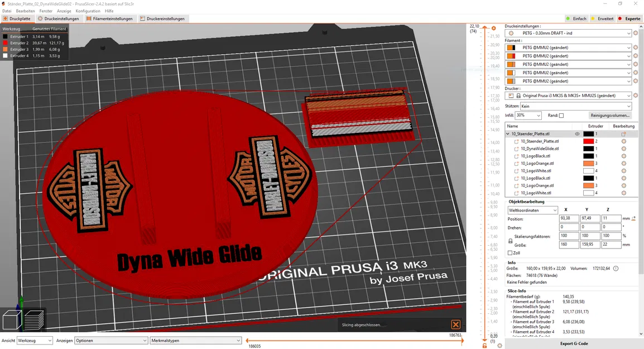The height and width of the screenshot is (349, 644).
Task: Click settings gear next to print profile
Action: tap(636, 34)
